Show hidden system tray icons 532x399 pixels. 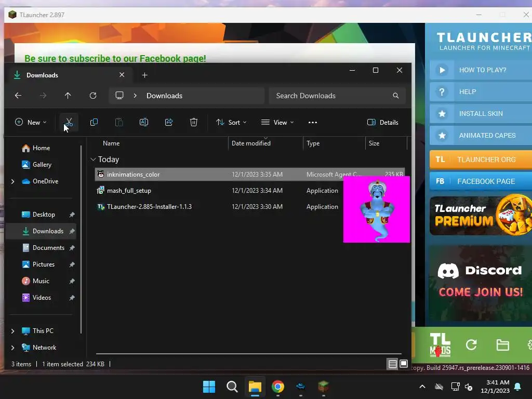422,387
